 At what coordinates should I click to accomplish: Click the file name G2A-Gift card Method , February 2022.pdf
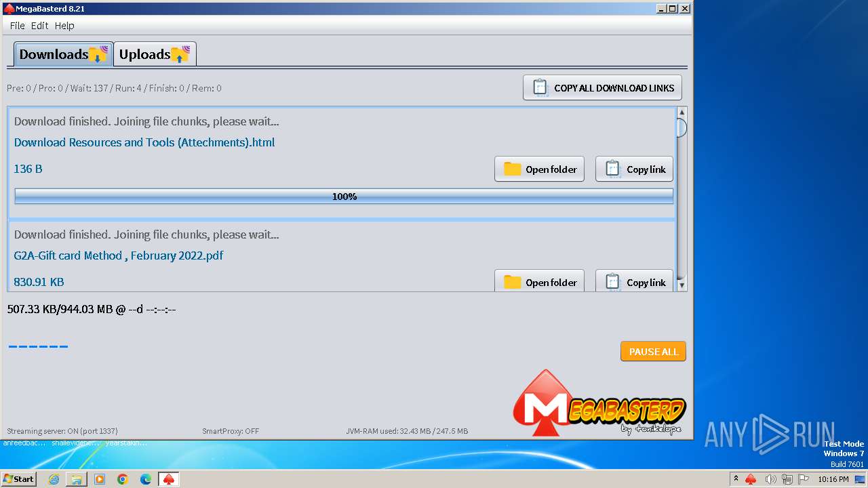pyautogui.click(x=119, y=256)
